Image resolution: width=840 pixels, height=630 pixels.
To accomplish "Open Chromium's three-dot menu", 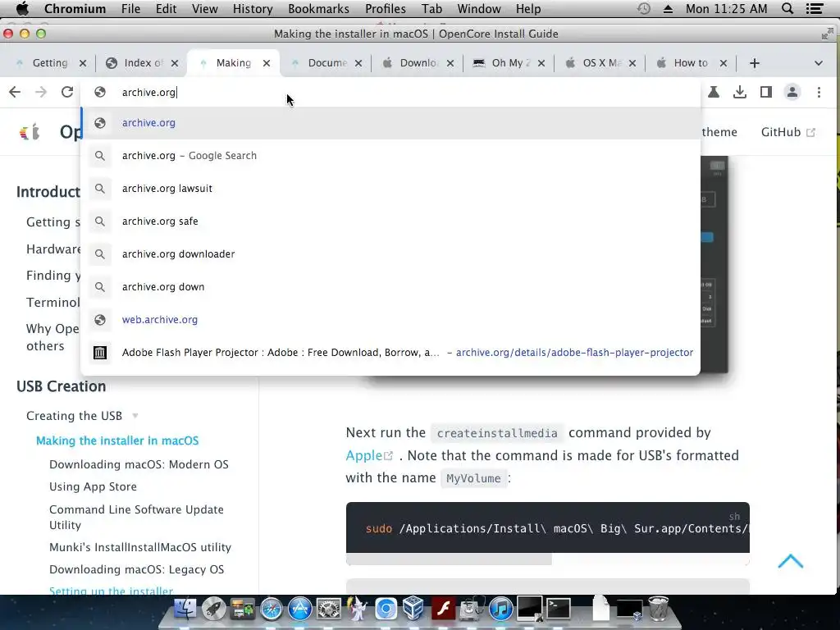I will pos(819,92).
